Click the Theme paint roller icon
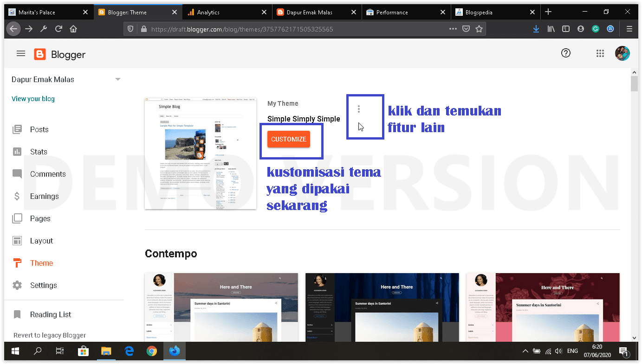Image resolution: width=642 pixels, height=364 pixels. tap(17, 263)
